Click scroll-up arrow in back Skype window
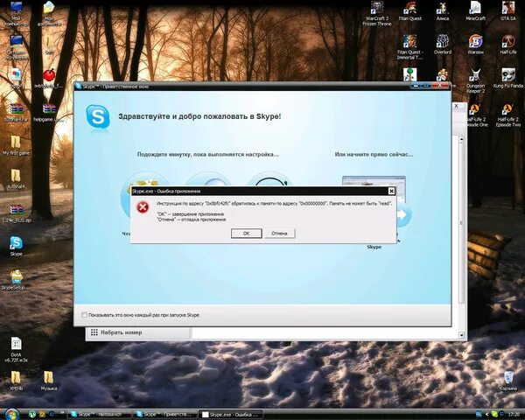525x420 pixels. tap(461, 139)
